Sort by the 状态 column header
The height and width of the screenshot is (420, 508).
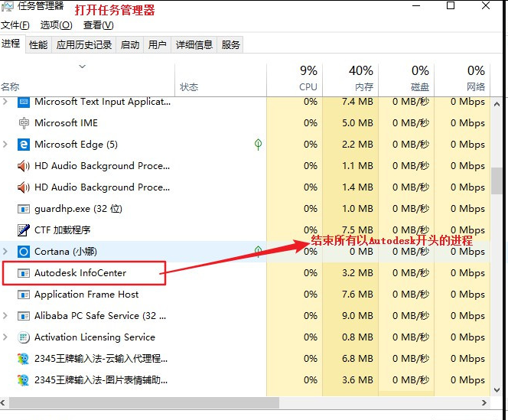pos(220,80)
